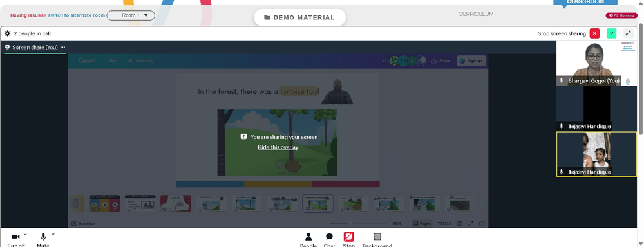This screenshot has width=644, height=247.
Task: Click the Stop screen sharing label
Action: 562,33
